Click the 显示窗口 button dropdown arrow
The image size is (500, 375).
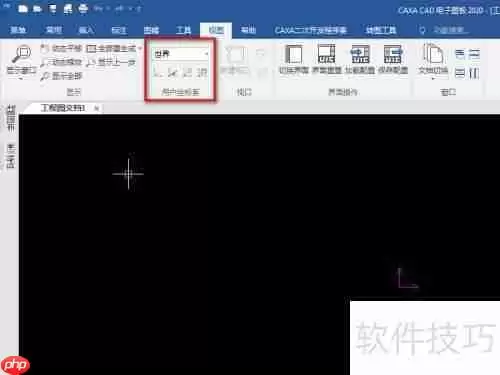[x=21, y=79]
